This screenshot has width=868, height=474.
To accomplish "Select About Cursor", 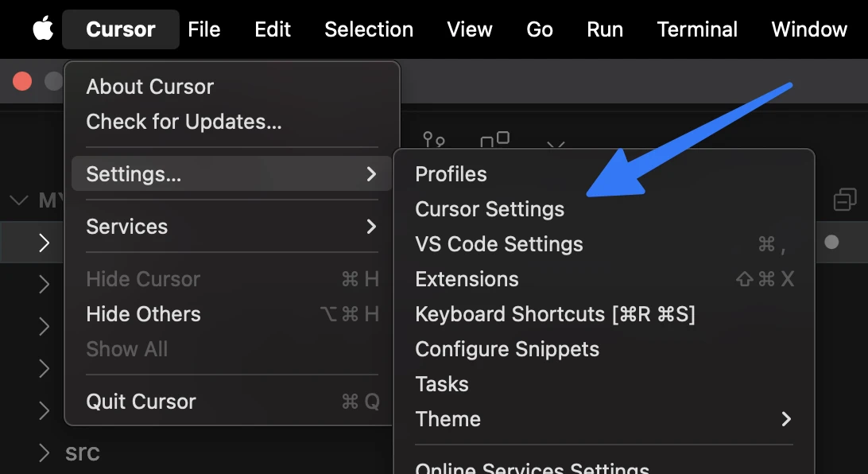I will pyautogui.click(x=149, y=87).
